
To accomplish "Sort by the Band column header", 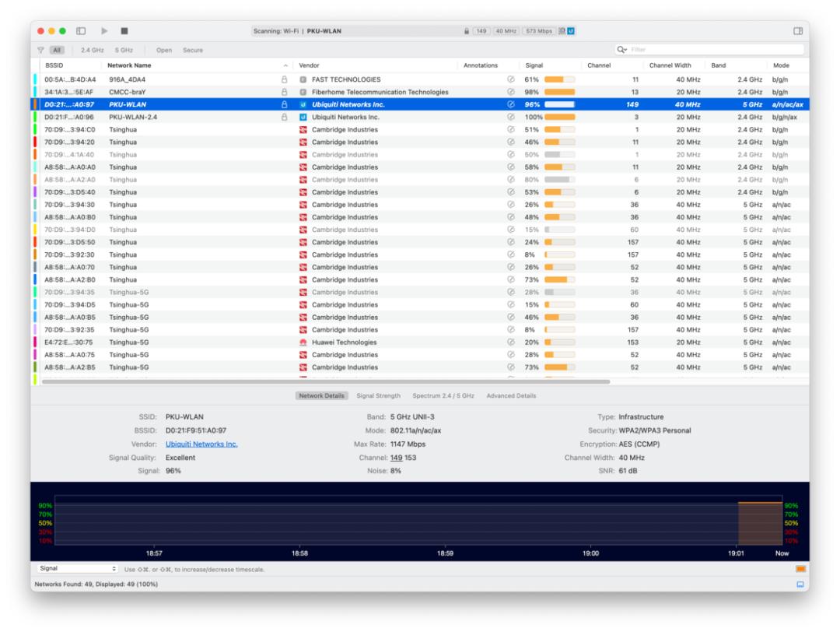I will tap(719, 65).
